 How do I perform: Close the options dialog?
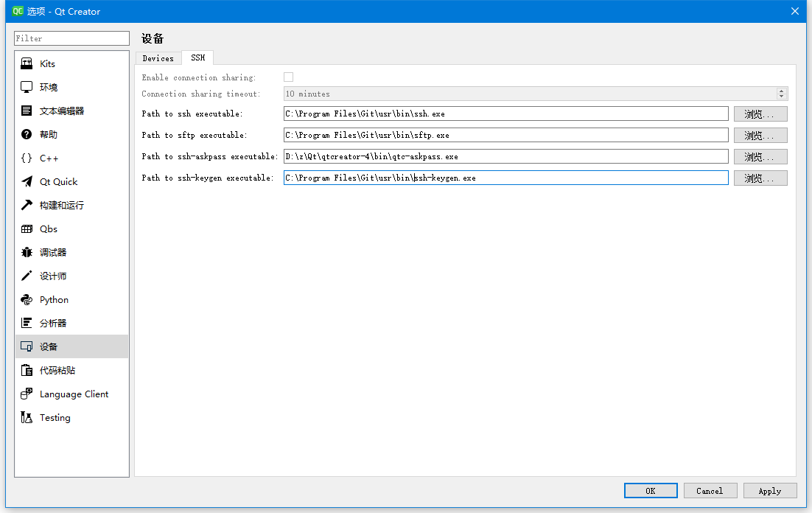pos(795,11)
